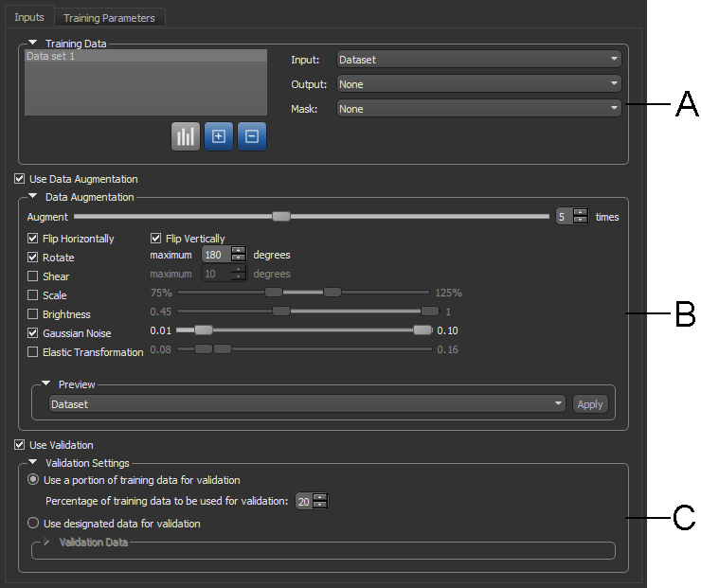Uncheck the Gaussian Noise option
This screenshot has height=588, width=701.
[33, 333]
